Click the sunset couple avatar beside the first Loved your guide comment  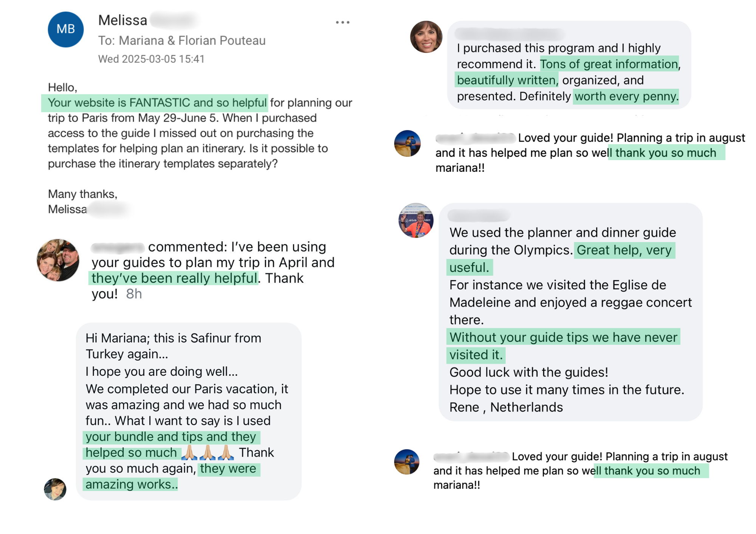pos(407,144)
